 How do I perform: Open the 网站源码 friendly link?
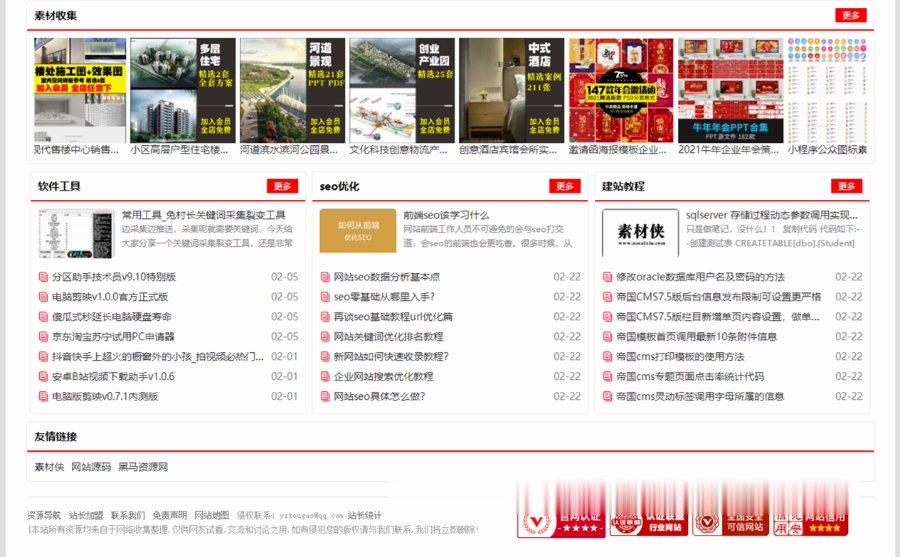point(91,467)
